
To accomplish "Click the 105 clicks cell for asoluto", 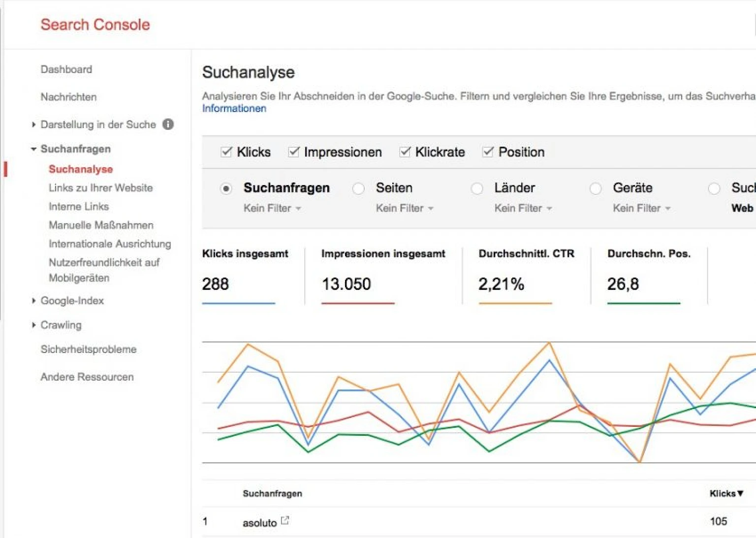I will [719, 521].
